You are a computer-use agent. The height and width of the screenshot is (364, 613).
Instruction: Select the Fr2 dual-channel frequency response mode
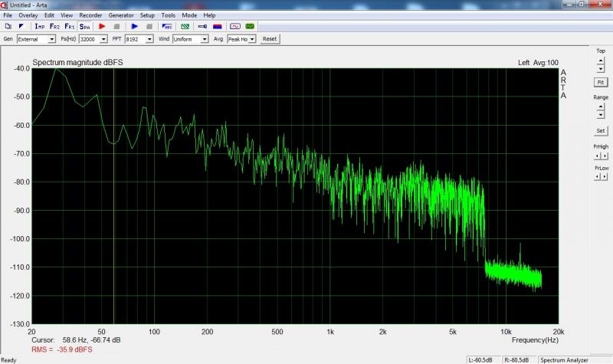click(54, 26)
